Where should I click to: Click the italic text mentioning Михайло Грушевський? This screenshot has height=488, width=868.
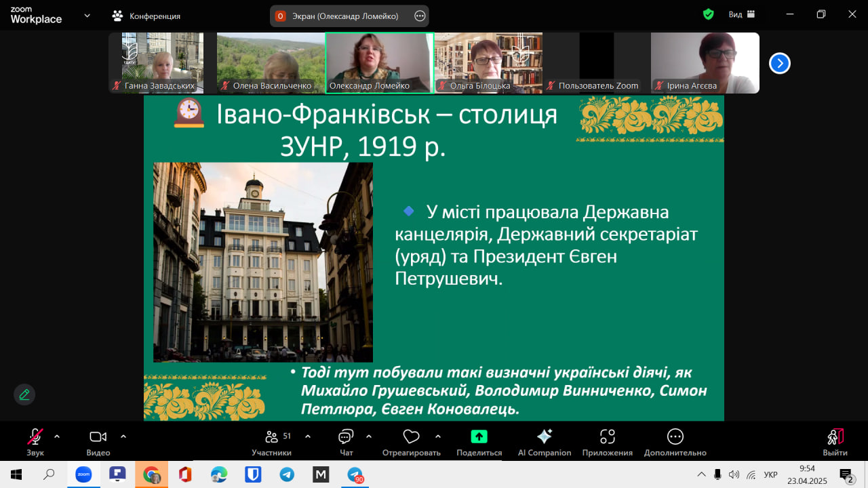point(504,391)
